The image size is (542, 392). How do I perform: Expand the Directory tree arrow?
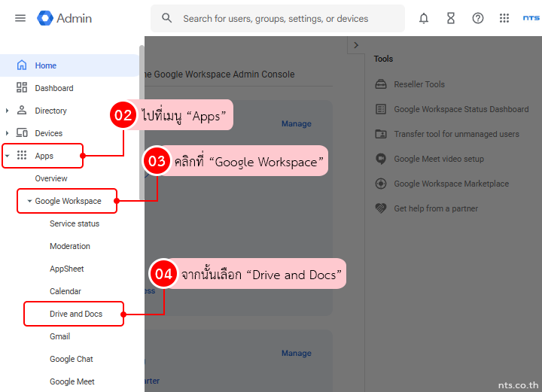[x=8, y=111]
